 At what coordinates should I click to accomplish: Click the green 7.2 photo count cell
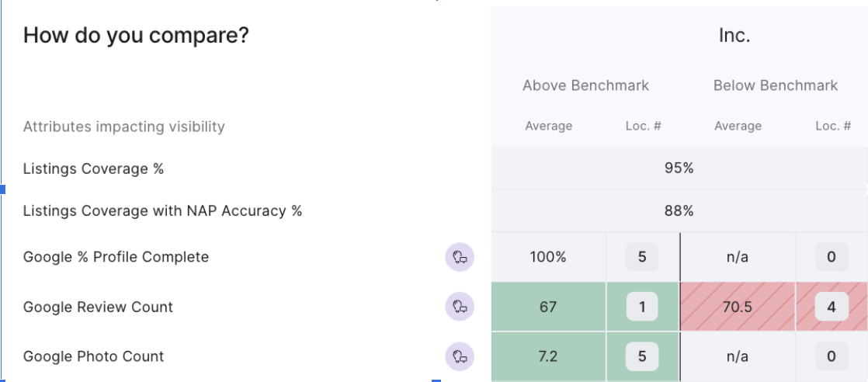(x=548, y=356)
